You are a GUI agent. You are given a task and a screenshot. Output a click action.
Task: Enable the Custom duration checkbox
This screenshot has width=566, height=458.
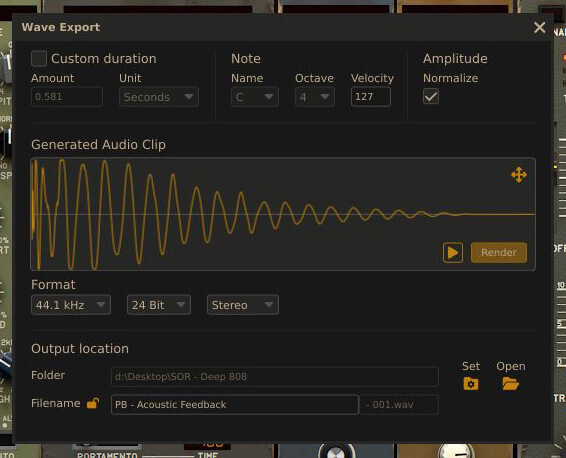click(39, 58)
